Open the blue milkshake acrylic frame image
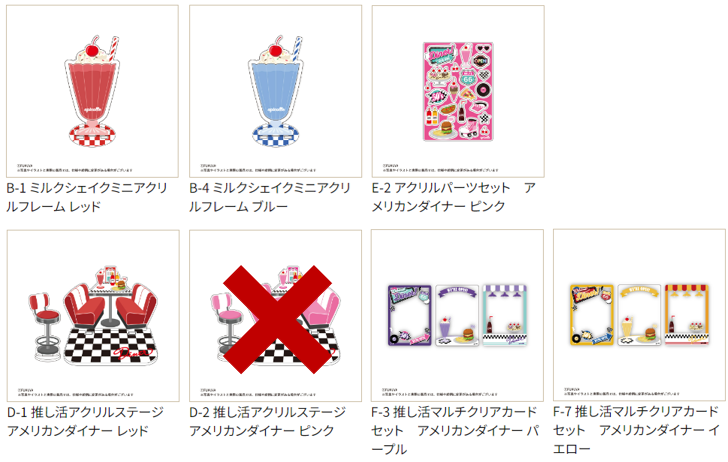 (x=275, y=91)
